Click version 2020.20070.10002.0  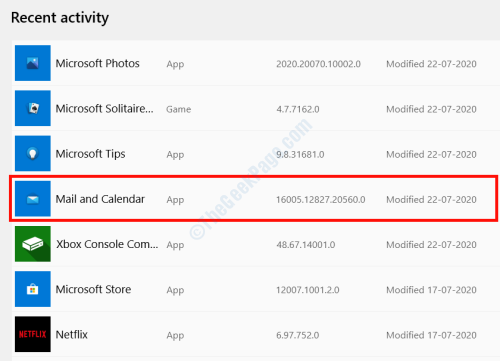pyautogui.click(x=318, y=64)
